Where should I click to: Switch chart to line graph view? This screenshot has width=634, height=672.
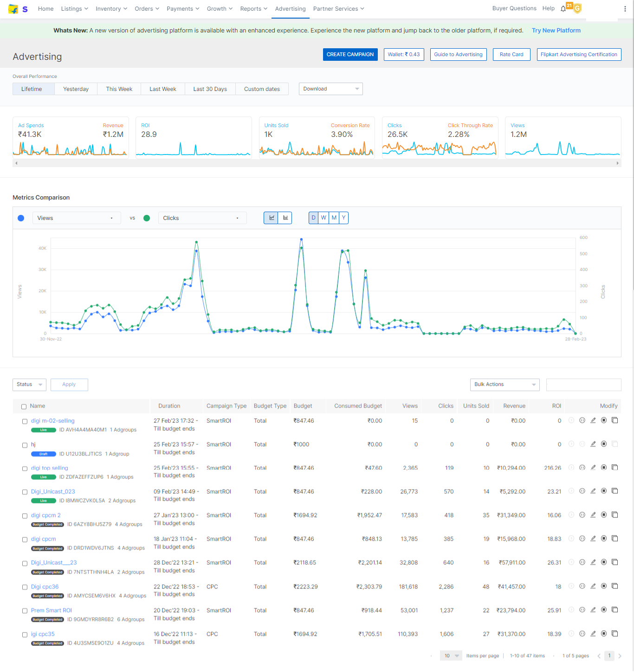(x=271, y=218)
